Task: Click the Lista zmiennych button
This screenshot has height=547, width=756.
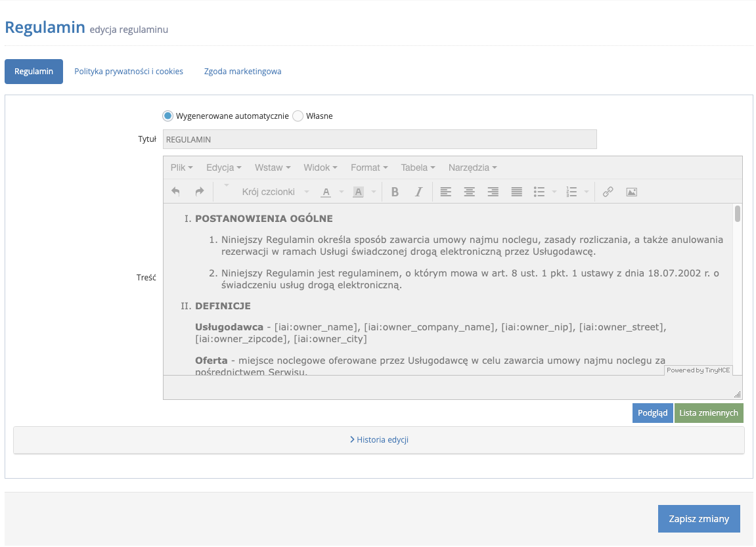Action: (x=709, y=413)
